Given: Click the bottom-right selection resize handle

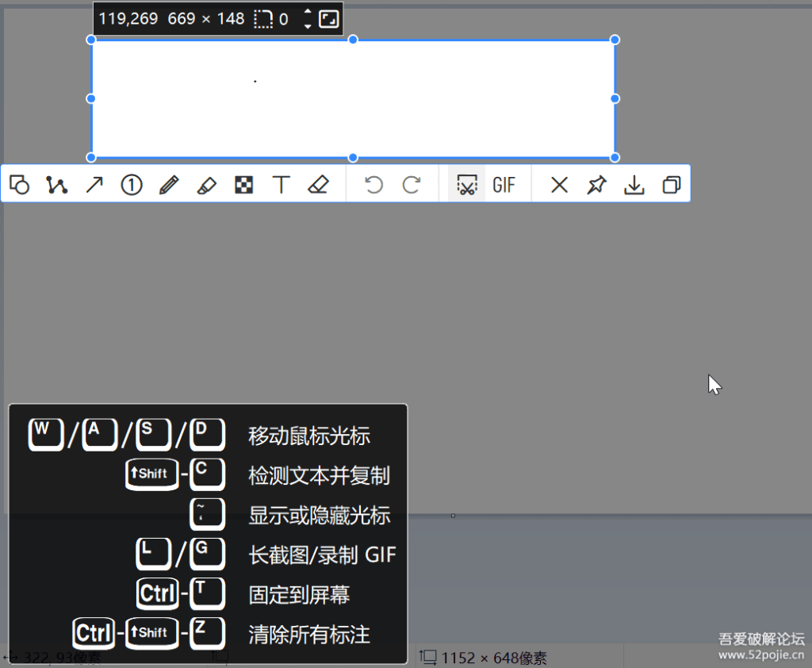Looking at the screenshot, I should pos(615,157).
